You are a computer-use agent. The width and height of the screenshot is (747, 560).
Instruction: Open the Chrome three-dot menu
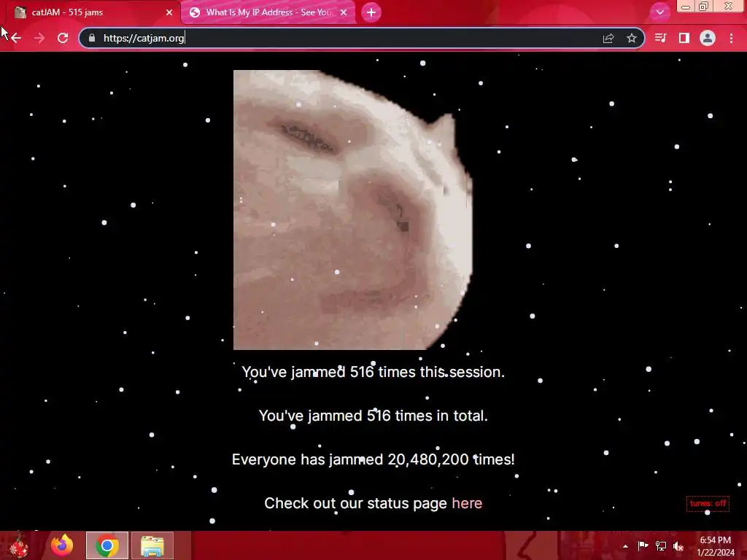(731, 38)
